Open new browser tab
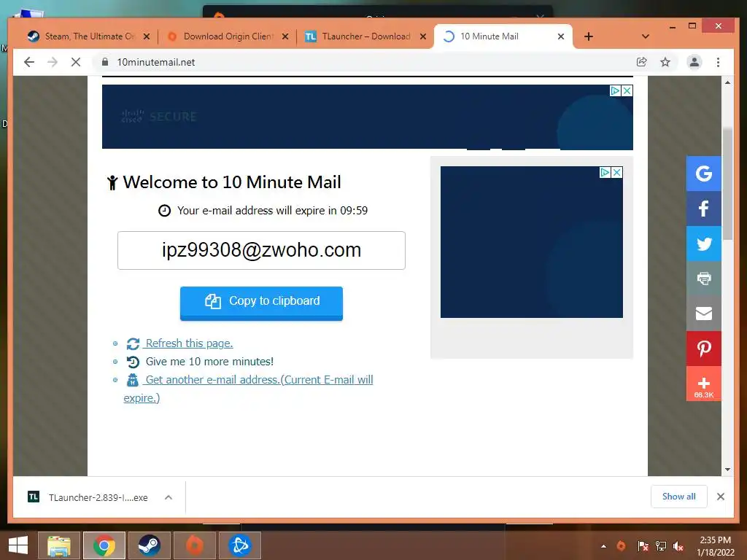 [589, 36]
